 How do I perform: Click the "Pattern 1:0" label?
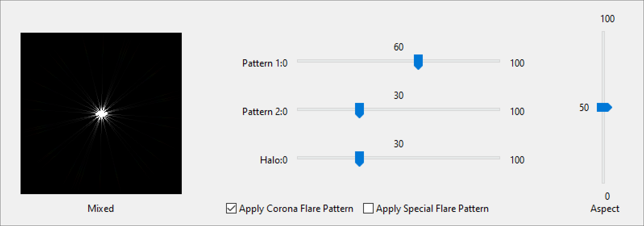click(265, 63)
